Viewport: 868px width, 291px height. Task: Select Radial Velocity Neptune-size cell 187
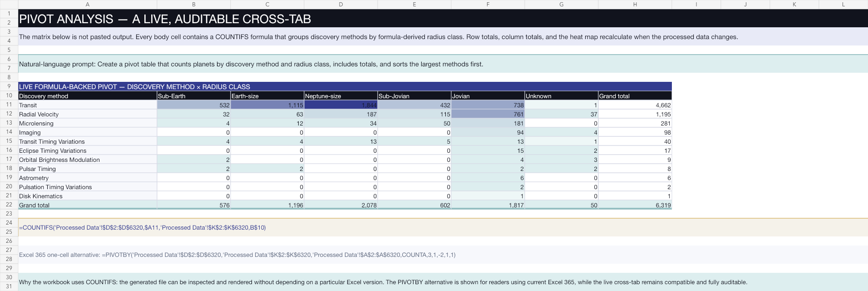click(341, 114)
